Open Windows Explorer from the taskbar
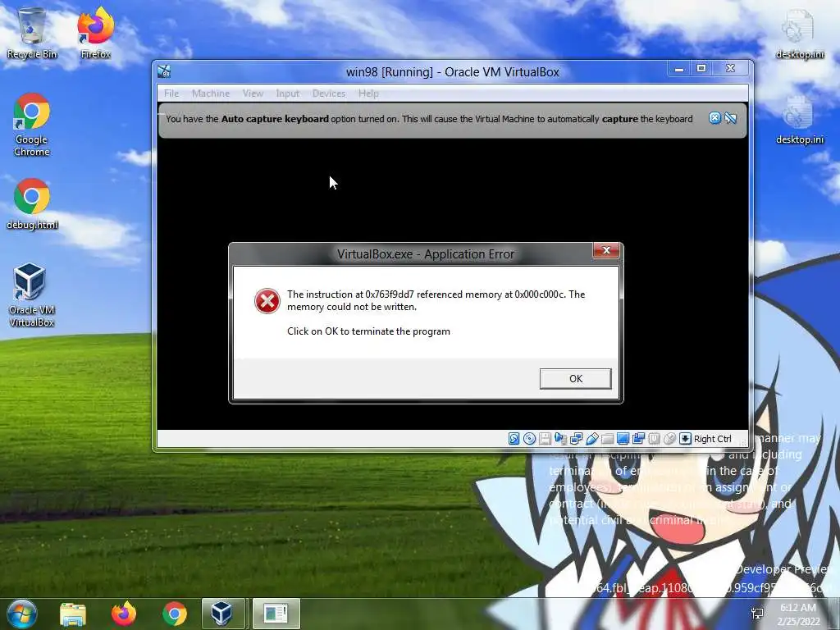The height and width of the screenshot is (630, 840). [73, 614]
